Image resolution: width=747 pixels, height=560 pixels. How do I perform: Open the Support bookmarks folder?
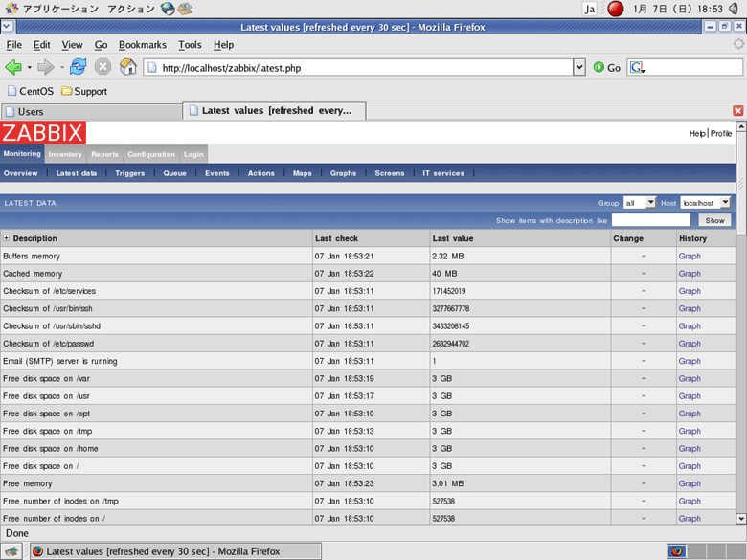click(x=83, y=92)
